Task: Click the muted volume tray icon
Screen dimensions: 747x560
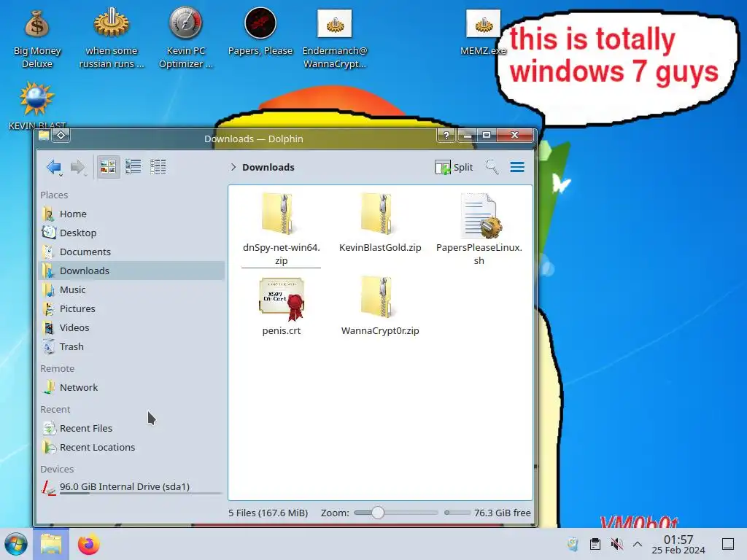Action: (617, 544)
